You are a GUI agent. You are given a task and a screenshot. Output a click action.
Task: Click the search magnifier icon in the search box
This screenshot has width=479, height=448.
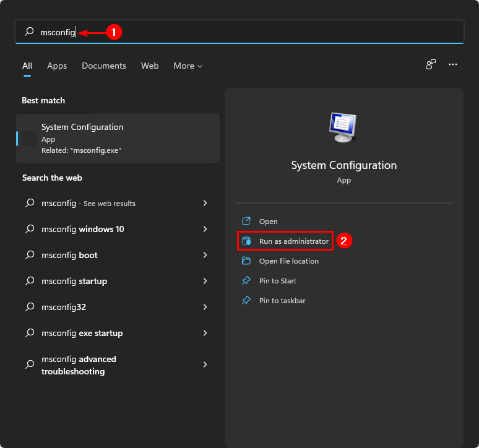[x=29, y=32]
